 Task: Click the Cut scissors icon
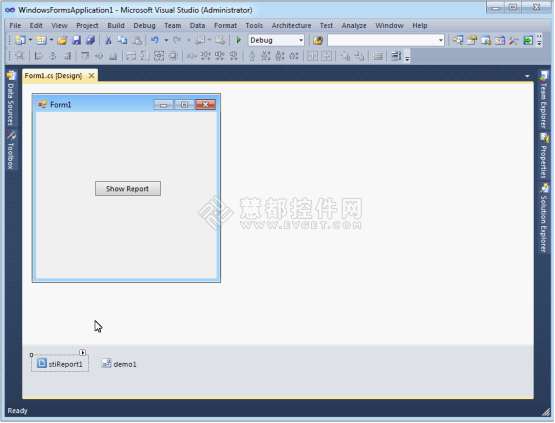point(109,40)
